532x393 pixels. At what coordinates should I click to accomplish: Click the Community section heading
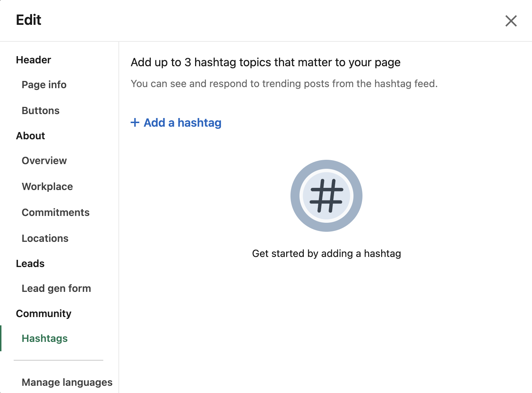(44, 313)
